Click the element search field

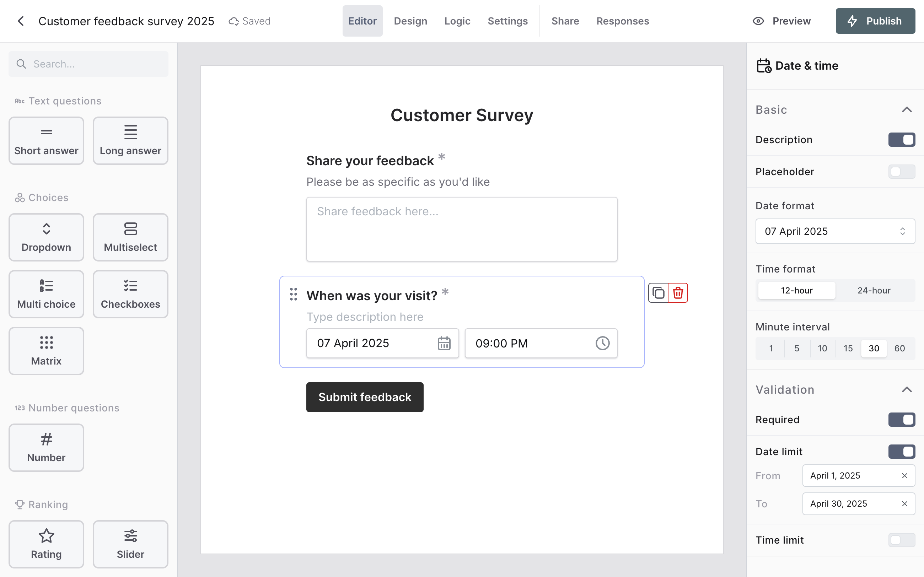(88, 64)
